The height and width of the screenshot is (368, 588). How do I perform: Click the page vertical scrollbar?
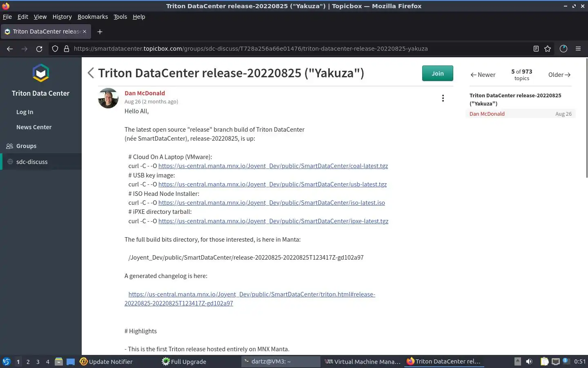(x=587, y=119)
